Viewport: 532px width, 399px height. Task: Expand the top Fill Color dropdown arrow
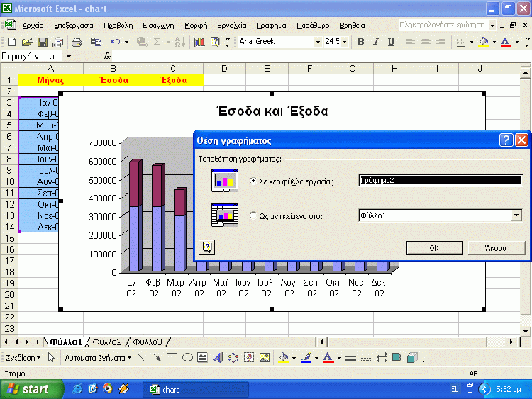tap(494, 42)
